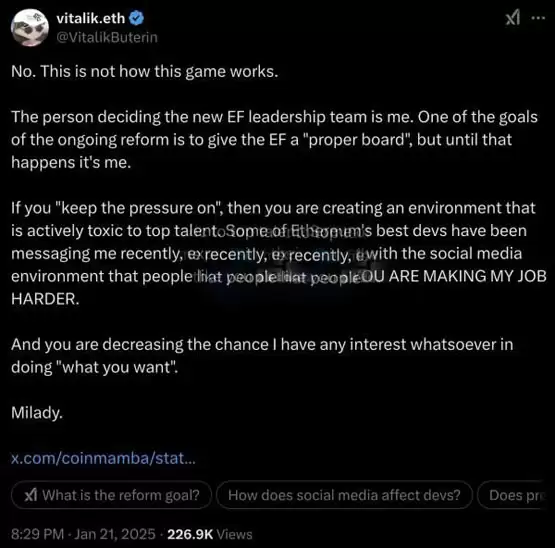View the 226.9K Views analytics count
Screen dimensions: 555x548
point(210,534)
